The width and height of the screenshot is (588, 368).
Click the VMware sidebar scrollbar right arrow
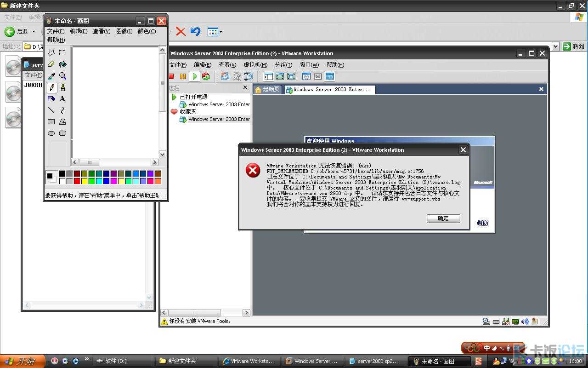click(246, 313)
